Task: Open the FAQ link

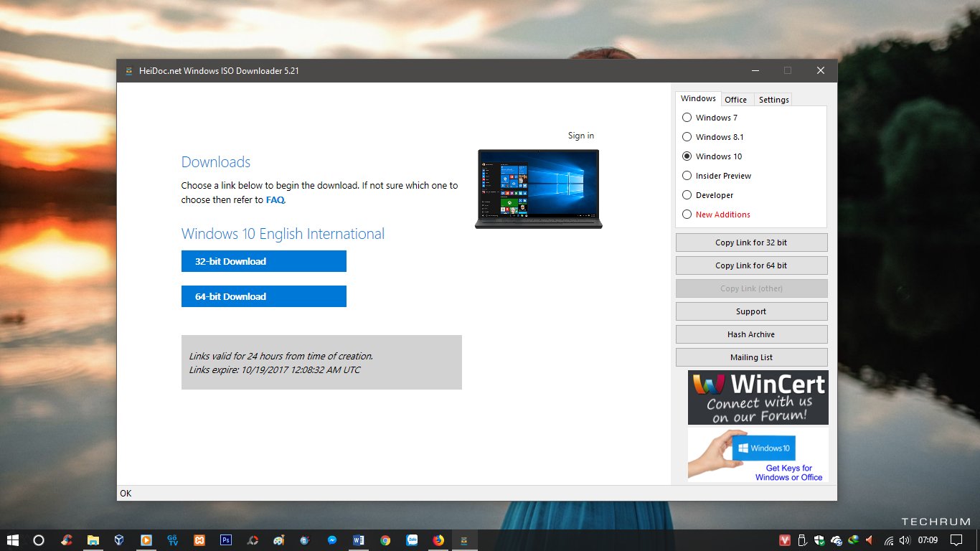Action: (x=275, y=200)
